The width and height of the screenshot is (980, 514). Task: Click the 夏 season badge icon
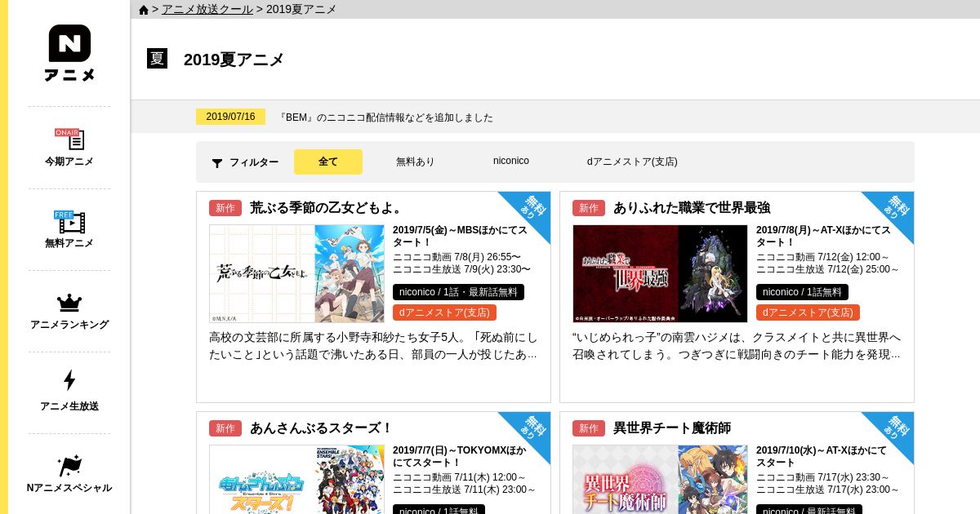click(157, 59)
